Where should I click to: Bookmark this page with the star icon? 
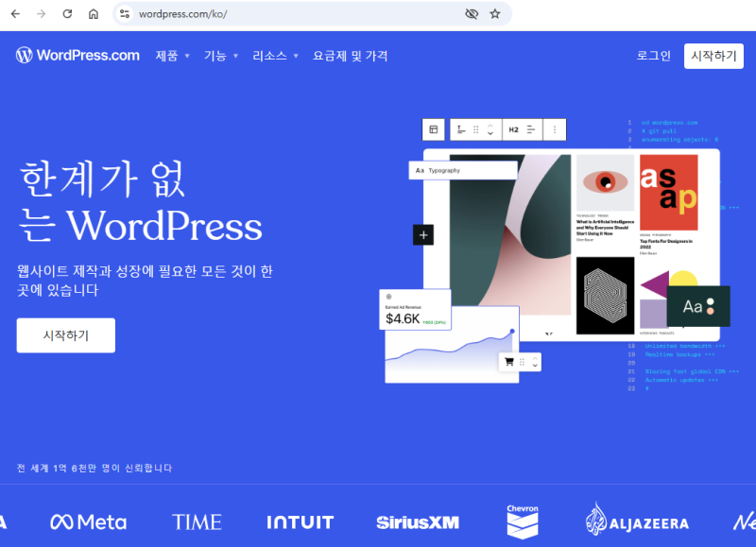click(x=495, y=14)
